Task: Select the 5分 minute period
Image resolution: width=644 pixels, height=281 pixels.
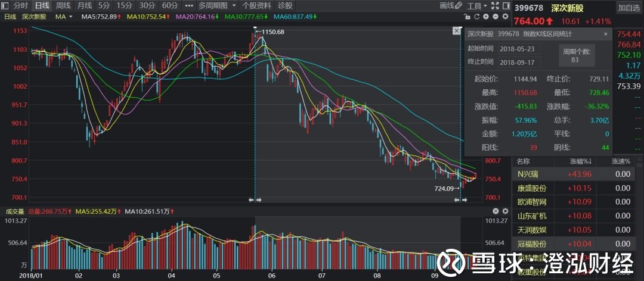Action: (x=104, y=6)
